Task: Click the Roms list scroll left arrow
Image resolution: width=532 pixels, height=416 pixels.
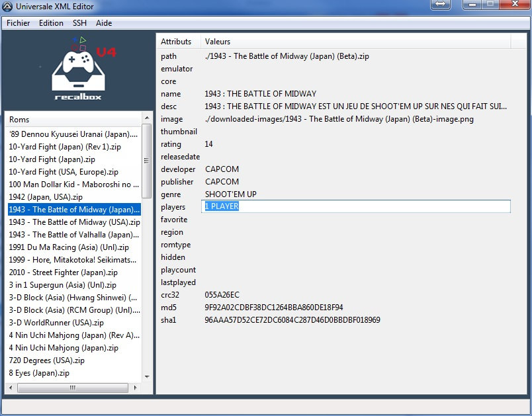Action: coord(11,388)
